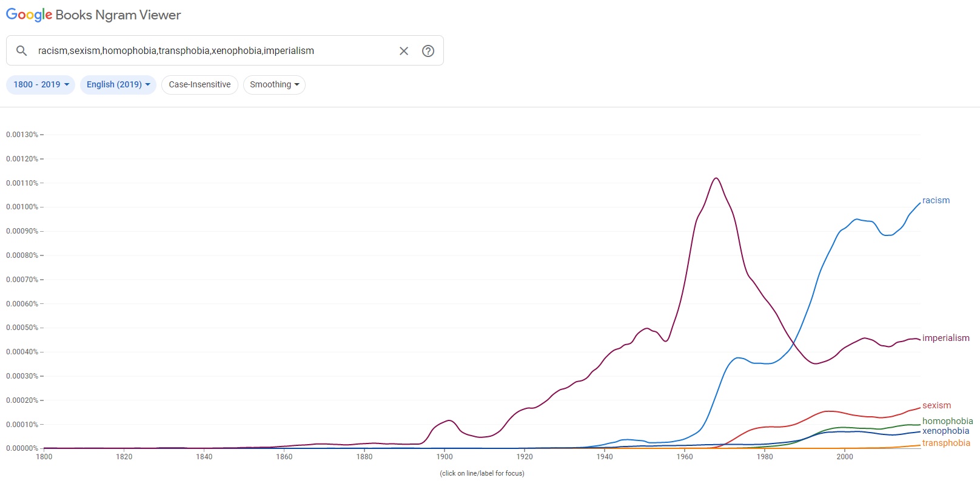Expand the English (2019) corpus dropdown
Image resolution: width=980 pixels, height=489 pixels.
coord(118,84)
